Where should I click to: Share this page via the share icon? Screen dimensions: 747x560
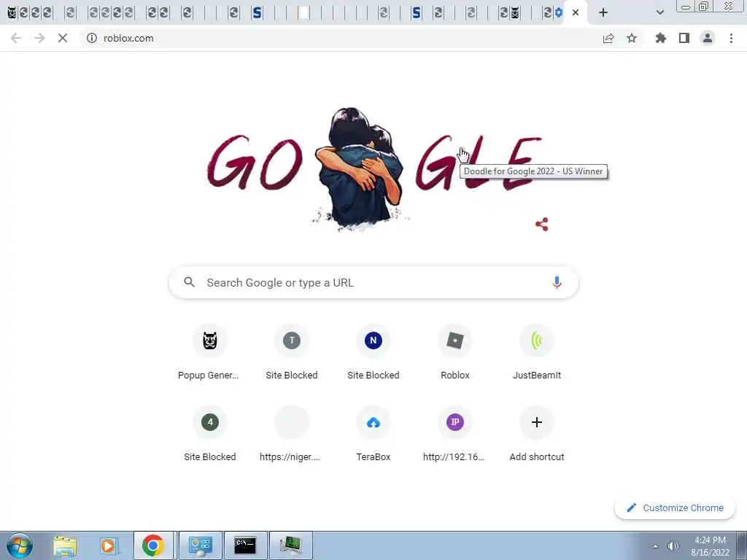coord(608,38)
